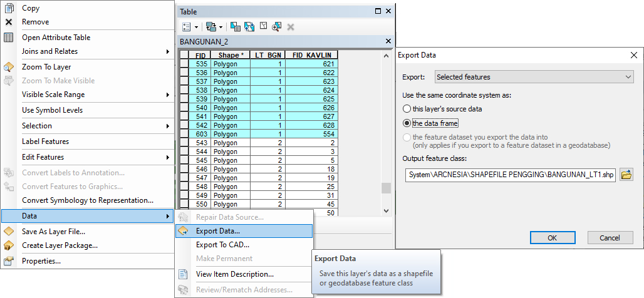Choose Copy from the context menu
644x298 pixels.
point(88,8)
